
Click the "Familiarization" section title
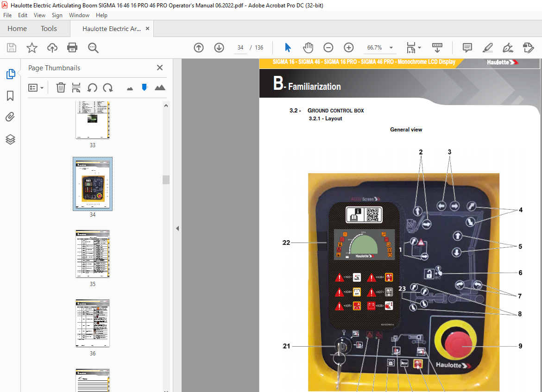(x=315, y=87)
